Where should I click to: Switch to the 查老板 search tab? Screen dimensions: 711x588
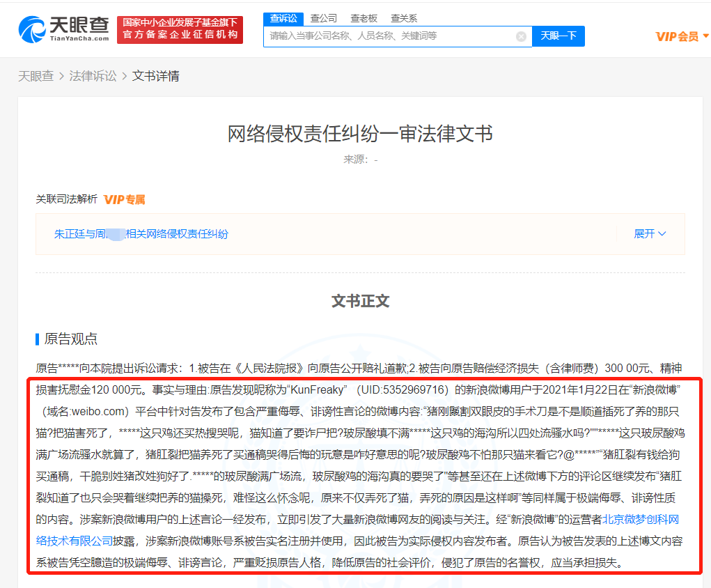click(364, 19)
